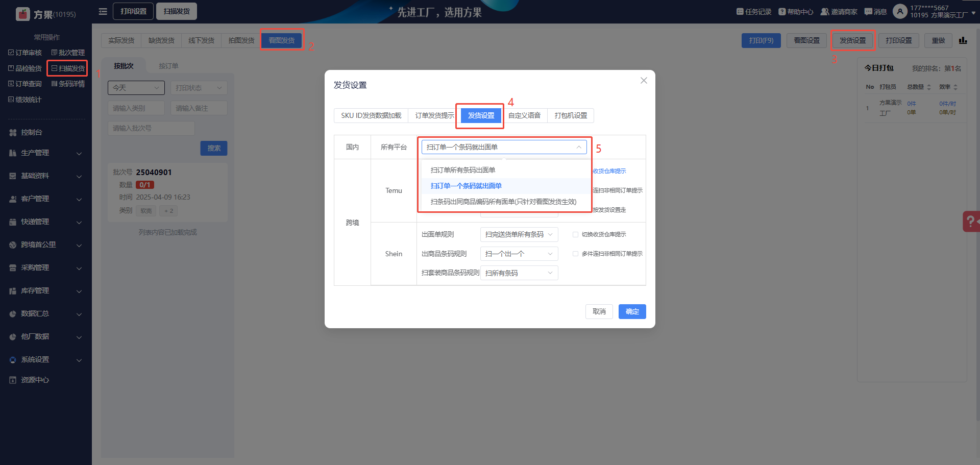The height and width of the screenshot is (465, 980).
Task: Click the 库存管理 menu icon
Action: click(13, 291)
